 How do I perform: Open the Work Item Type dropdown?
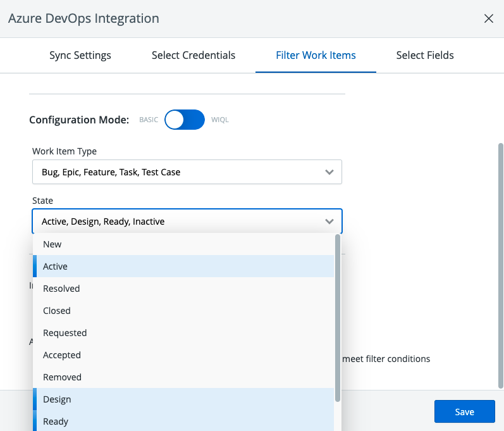coord(187,172)
